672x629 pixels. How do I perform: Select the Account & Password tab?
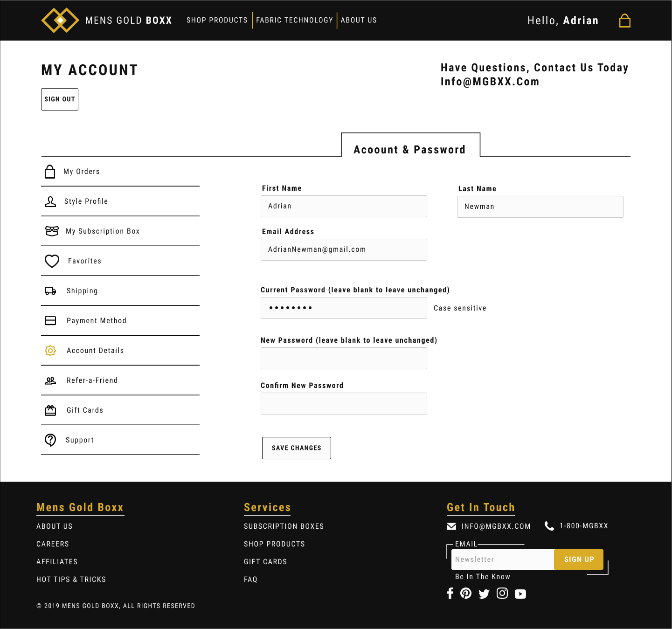click(x=410, y=145)
